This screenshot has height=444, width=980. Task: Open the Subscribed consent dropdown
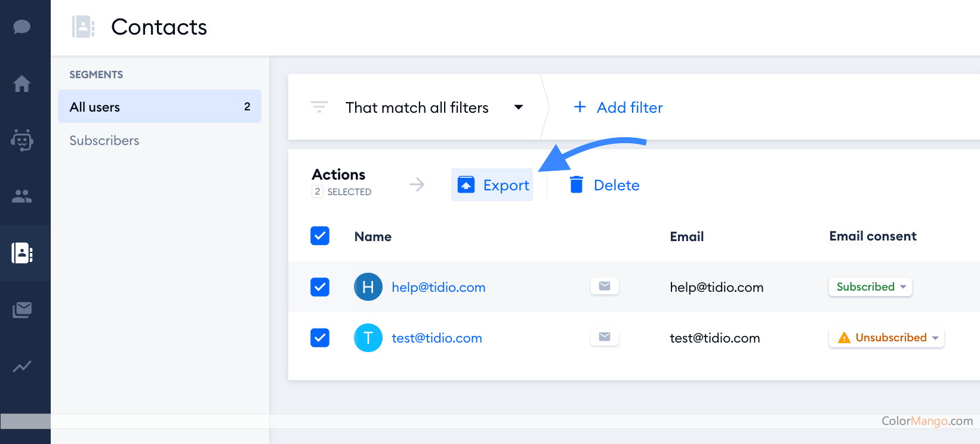point(870,287)
